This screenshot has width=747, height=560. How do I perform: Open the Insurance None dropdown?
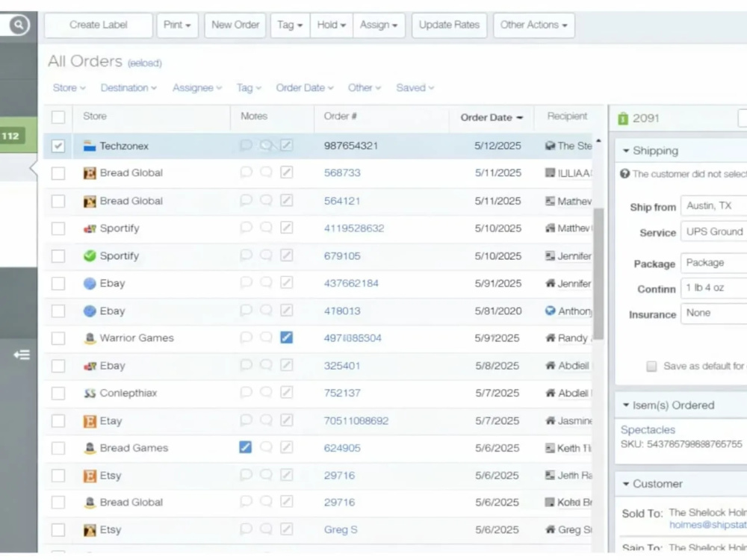pos(713,314)
